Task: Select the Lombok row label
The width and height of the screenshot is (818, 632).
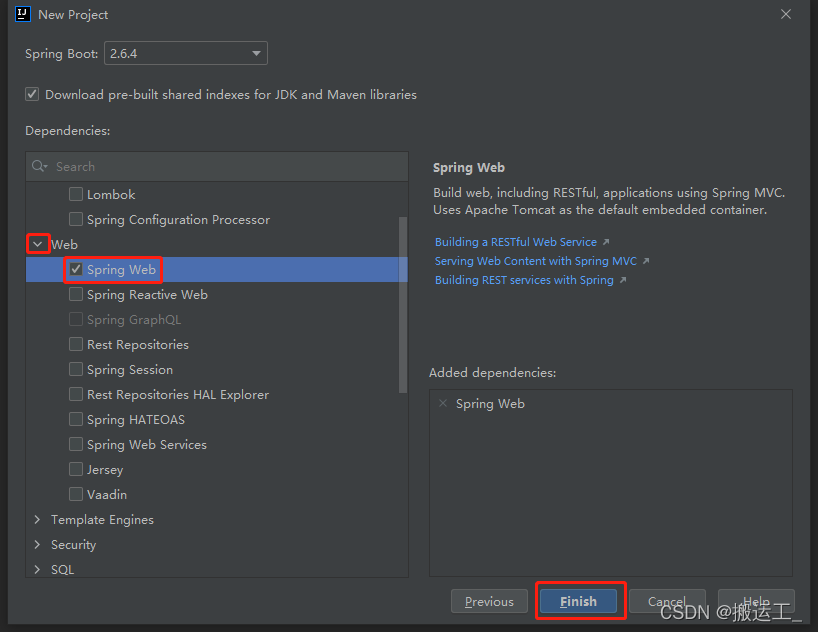Action: tap(111, 195)
